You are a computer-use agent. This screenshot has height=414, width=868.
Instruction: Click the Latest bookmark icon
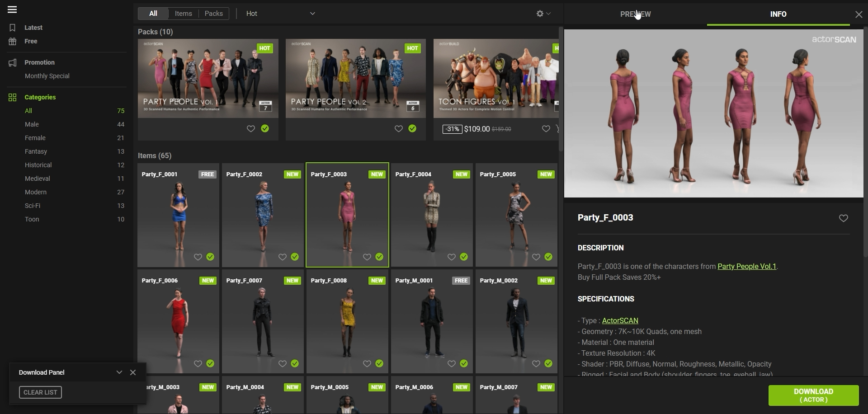click(x=13, y=28)
